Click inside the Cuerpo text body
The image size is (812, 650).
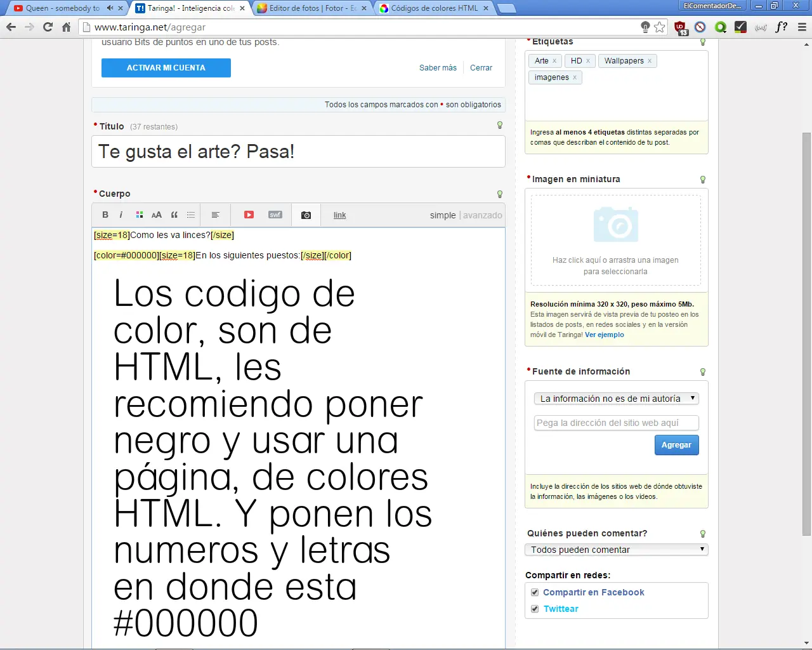[x=298, y=438]
